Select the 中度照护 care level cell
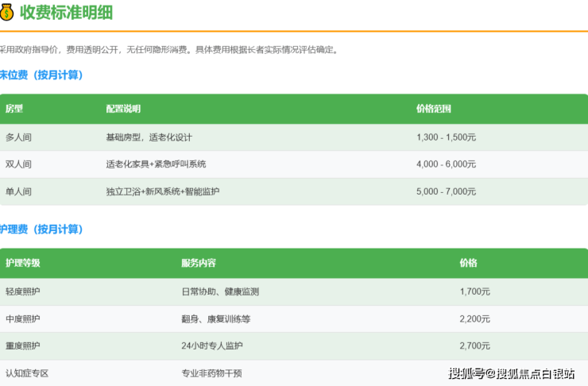 tap(22, 318)
